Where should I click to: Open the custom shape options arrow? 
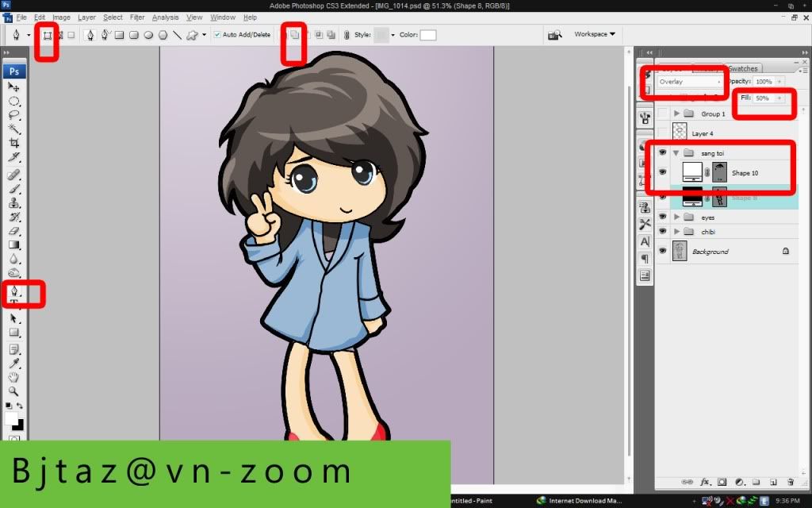(x=204, y=35)
